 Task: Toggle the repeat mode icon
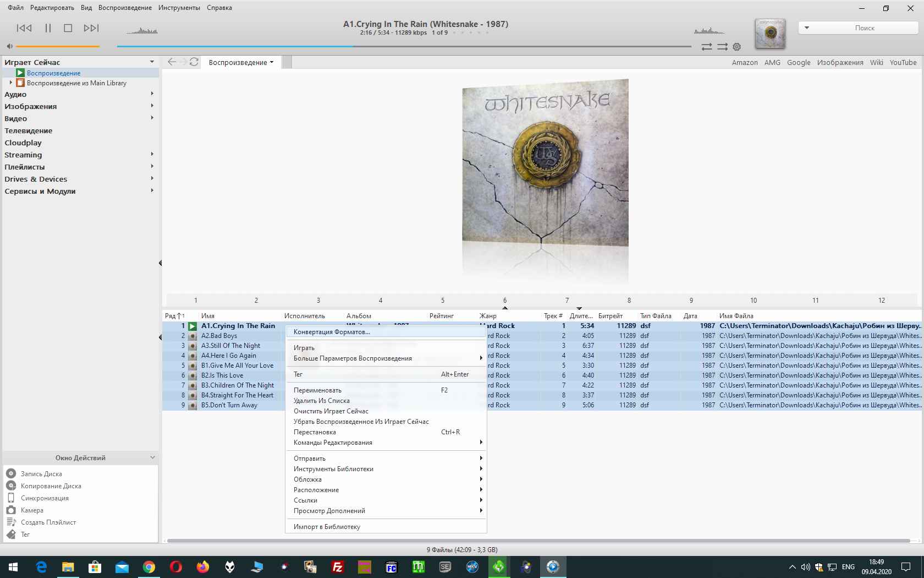(707, 47)
